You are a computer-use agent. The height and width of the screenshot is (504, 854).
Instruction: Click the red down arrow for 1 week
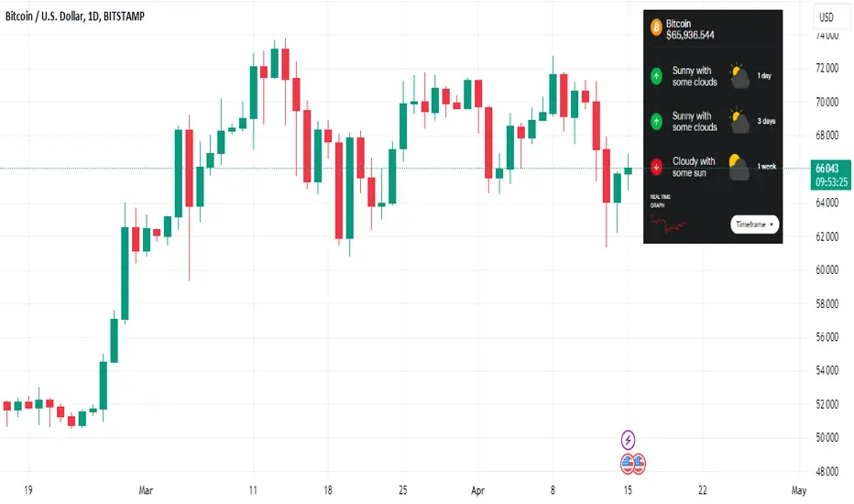pos(656,167)
